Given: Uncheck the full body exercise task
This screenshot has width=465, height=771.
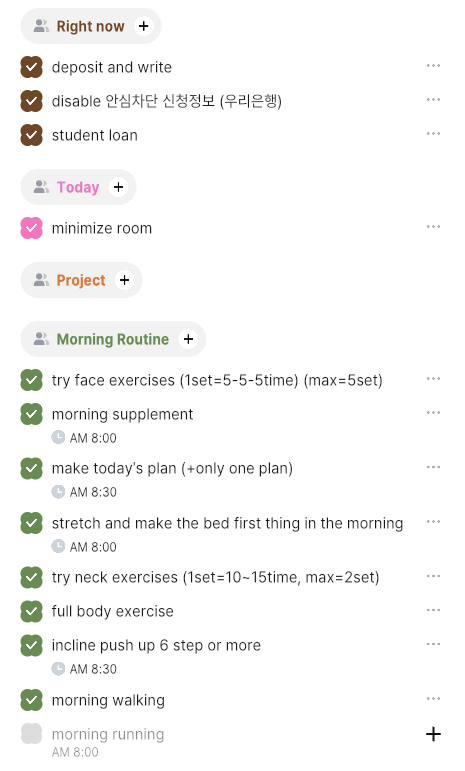Looking at the screenshot, I should [31, 611].
